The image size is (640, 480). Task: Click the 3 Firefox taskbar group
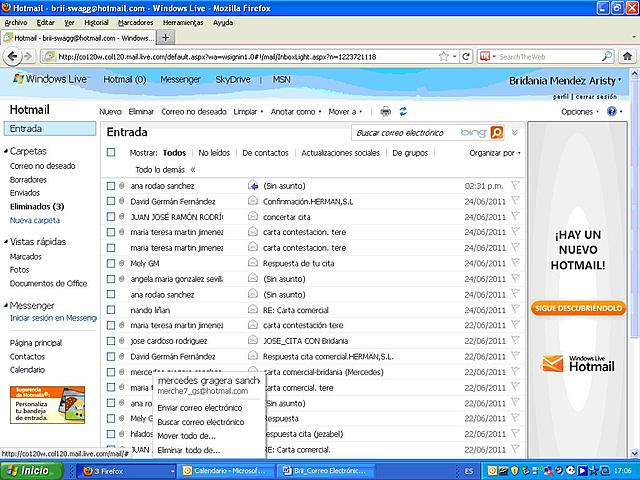128,471
